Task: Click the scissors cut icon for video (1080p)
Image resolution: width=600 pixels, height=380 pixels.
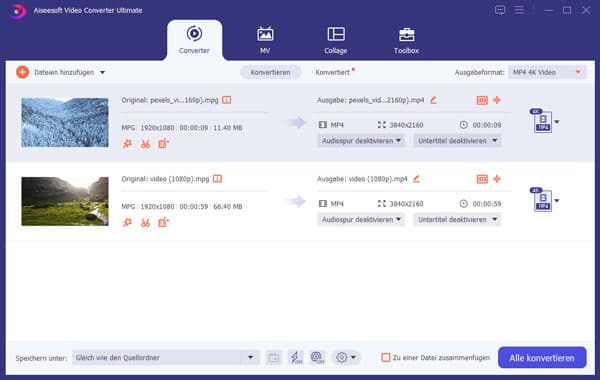Action: [145, 223]
